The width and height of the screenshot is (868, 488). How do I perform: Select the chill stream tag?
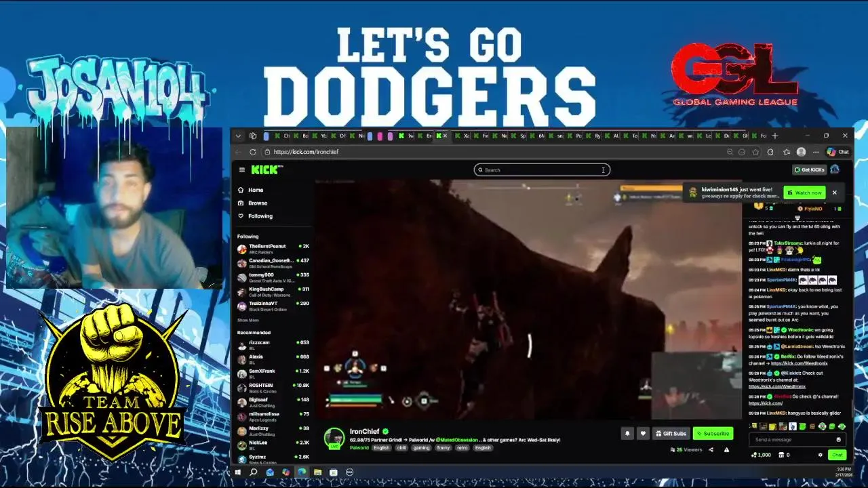401,448
